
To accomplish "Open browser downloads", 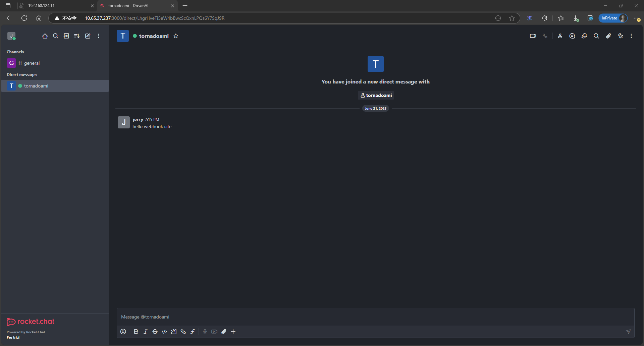I will pyautogui.click(x=576, y=18).
